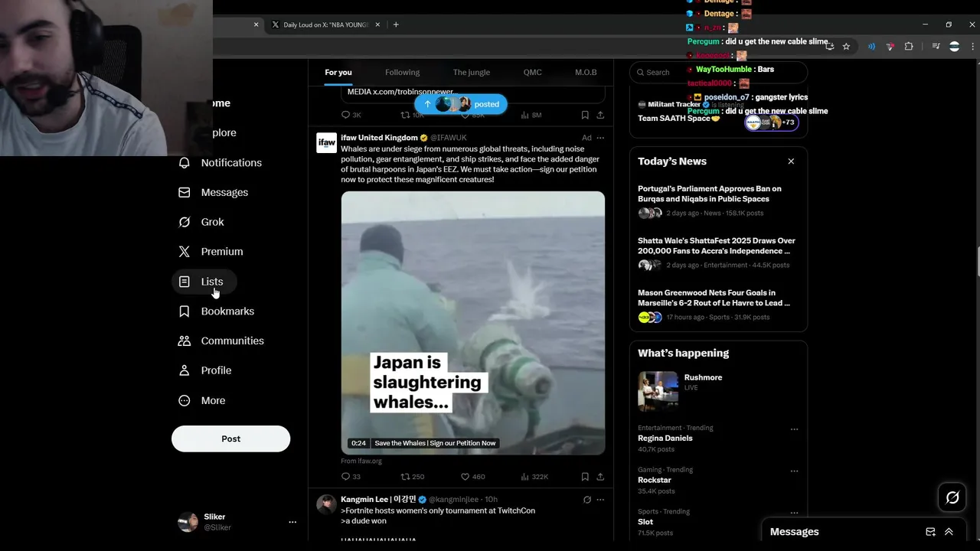
Task: Click Kangmin Lee's profile picture
Action: (326, 504)
